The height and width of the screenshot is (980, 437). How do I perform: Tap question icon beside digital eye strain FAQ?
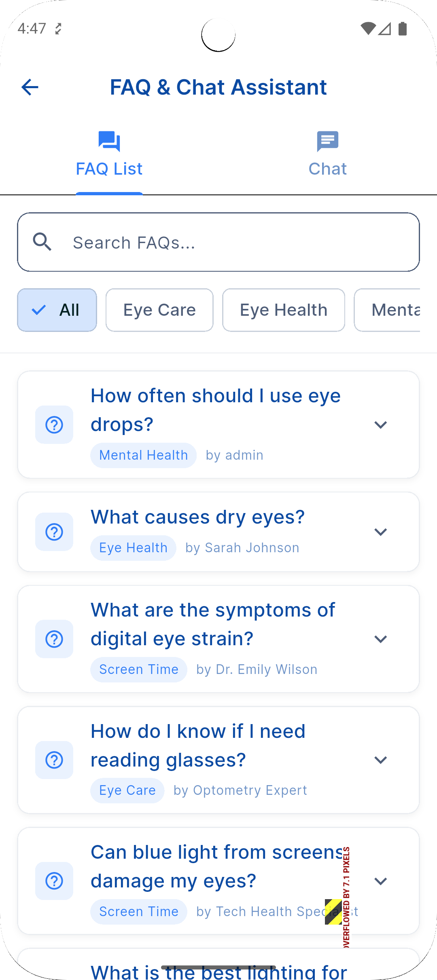pyautogui.click(x=54, y=639)
